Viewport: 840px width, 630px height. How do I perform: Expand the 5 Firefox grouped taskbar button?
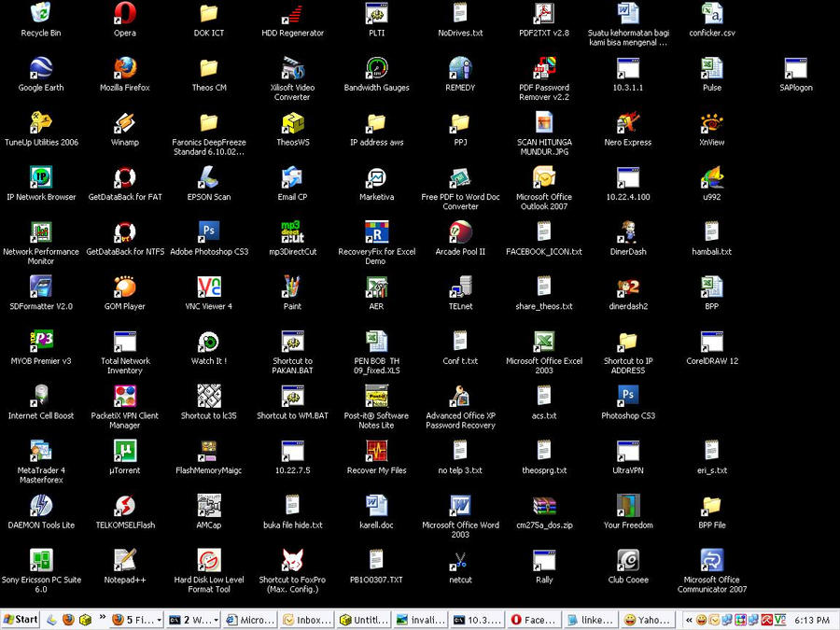(136, 620)
